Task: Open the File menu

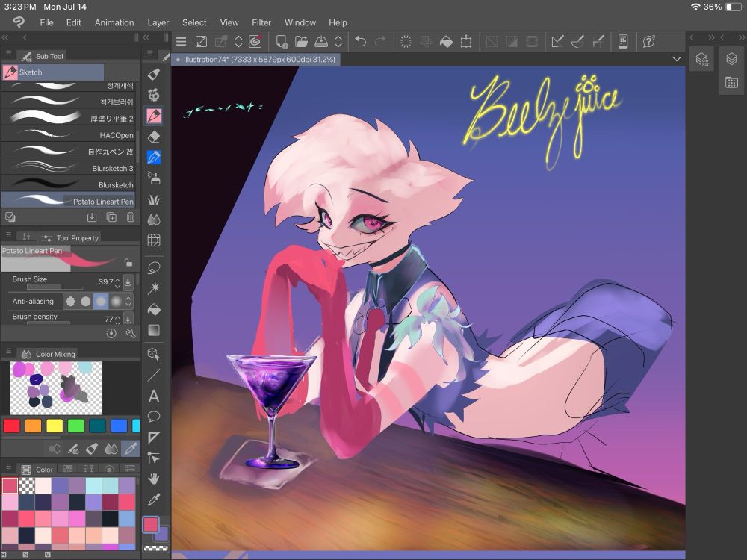Action: point(46,22)
